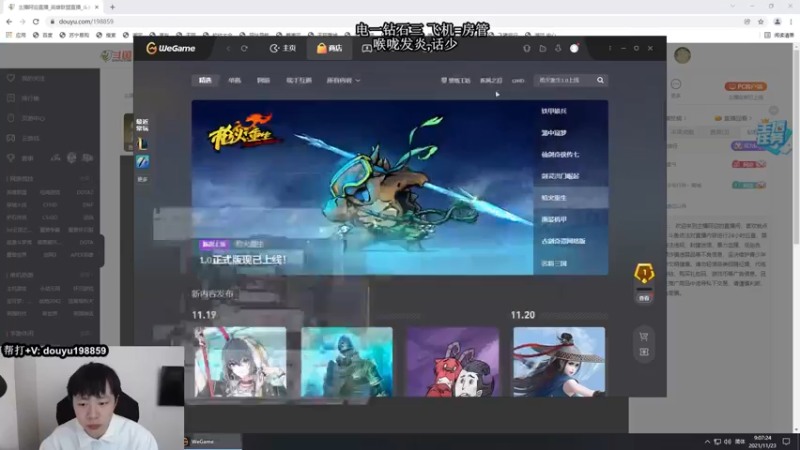Open the armored soldier game thumbnail
This screenshot has width=800, height=450.
click(347, 362)
